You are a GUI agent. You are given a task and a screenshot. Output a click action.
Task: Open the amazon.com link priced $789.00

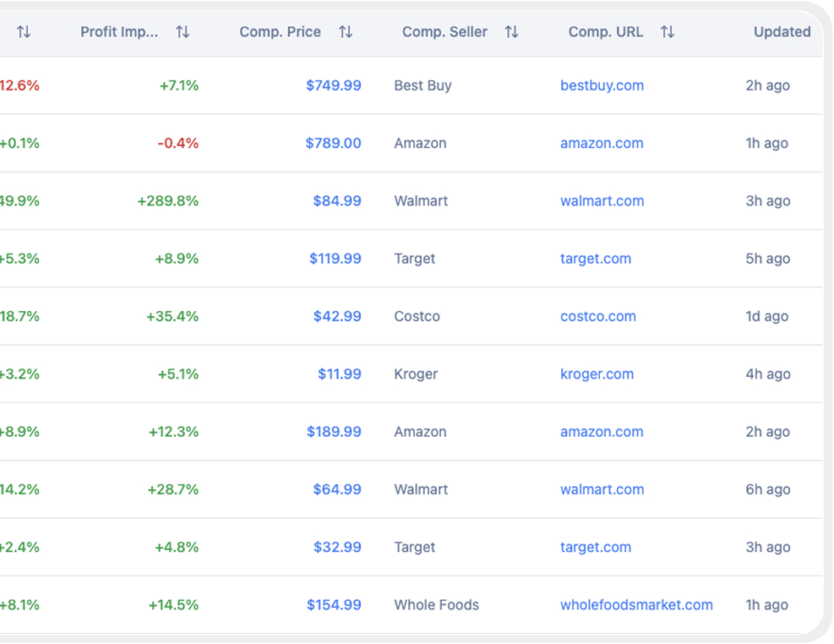[x=602, y=143]
